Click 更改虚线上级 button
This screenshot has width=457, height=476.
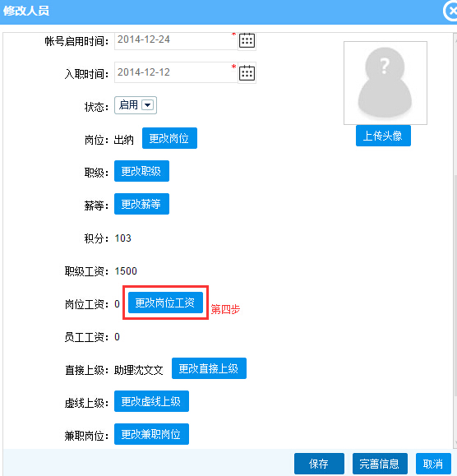(151, 401)
